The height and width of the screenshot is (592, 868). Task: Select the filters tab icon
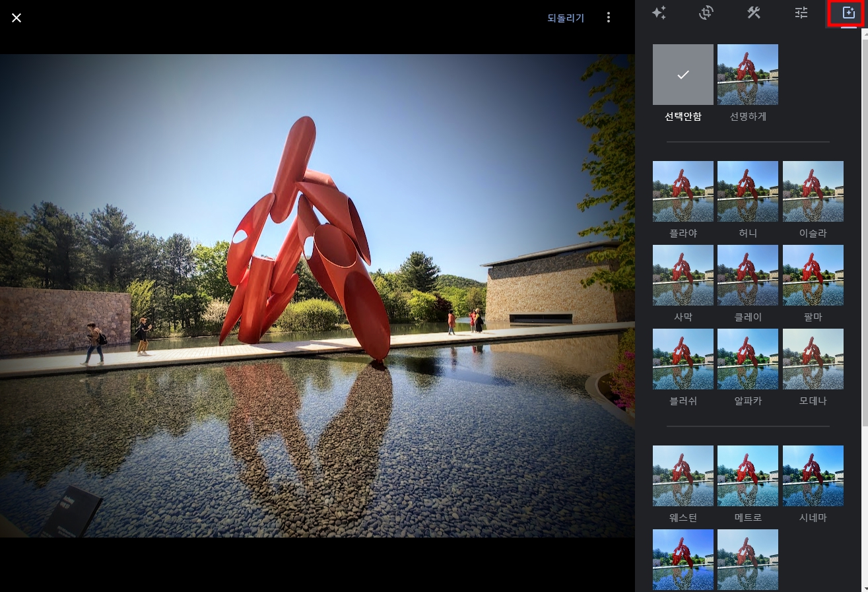[x=848, y=13]
